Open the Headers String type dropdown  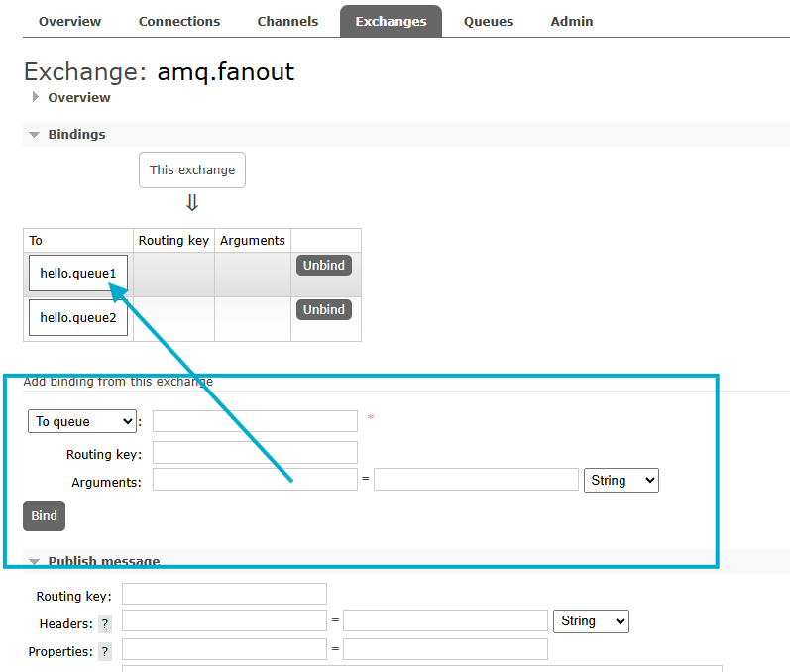591,621
